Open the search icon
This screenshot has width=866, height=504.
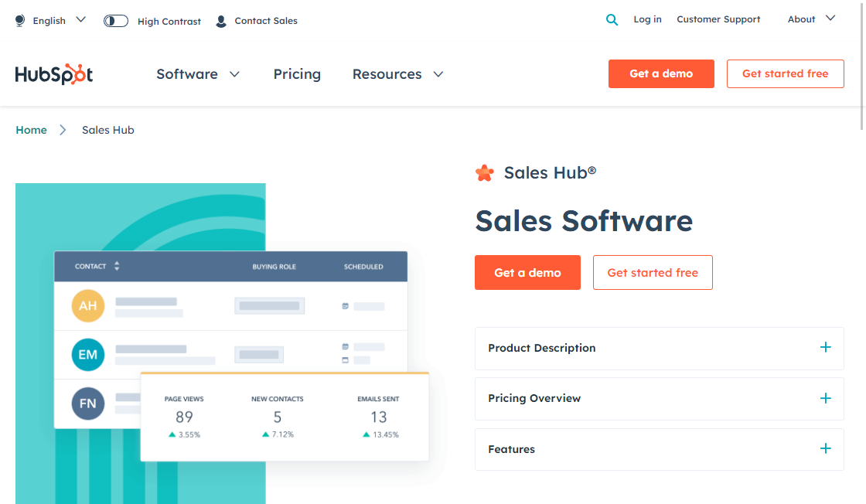[612, 19]
